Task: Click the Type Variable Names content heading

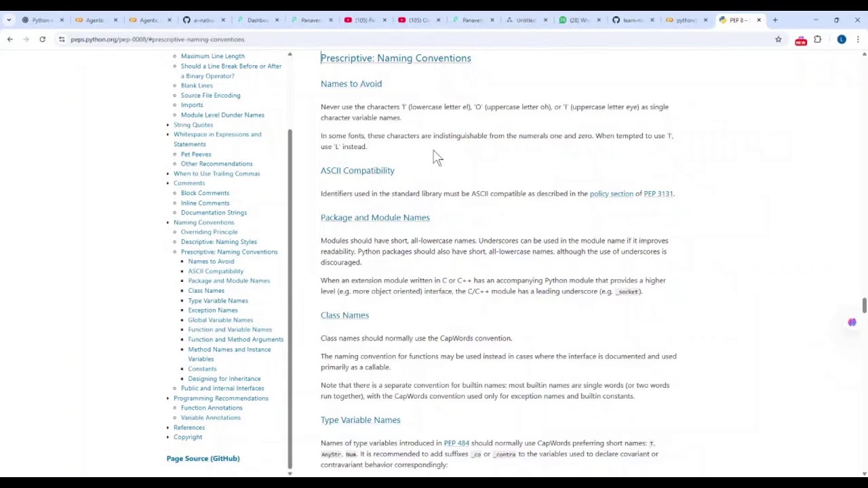Action: click(x=360, y=420)
